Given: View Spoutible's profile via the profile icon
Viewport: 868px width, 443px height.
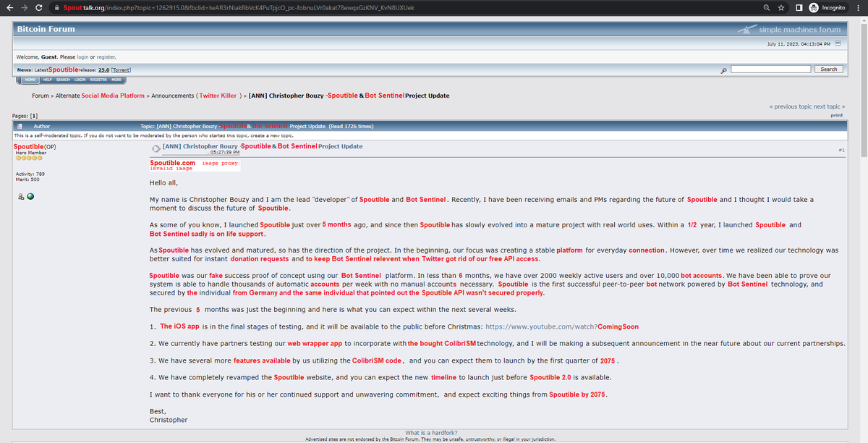Looking at the screenshot, I should tap(20, 196).
